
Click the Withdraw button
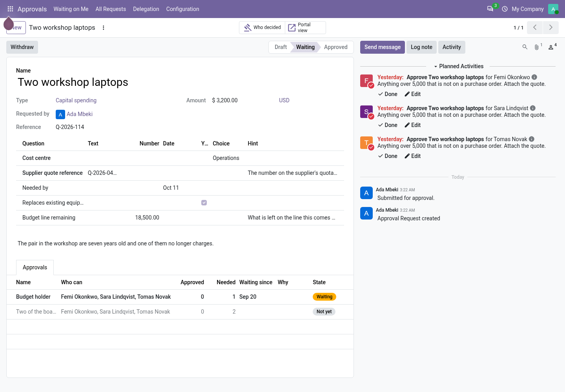[x=22, y=47]
